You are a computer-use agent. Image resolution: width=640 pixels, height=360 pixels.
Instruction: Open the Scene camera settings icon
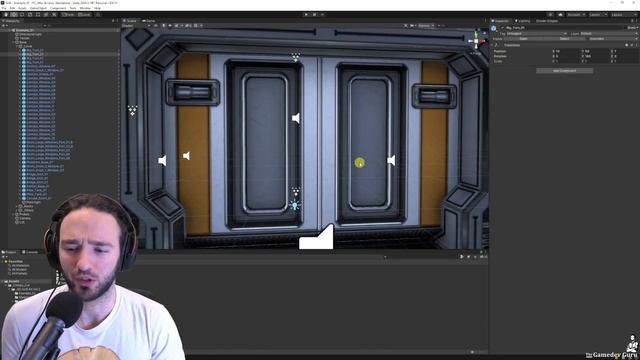[x=413, y=26]
